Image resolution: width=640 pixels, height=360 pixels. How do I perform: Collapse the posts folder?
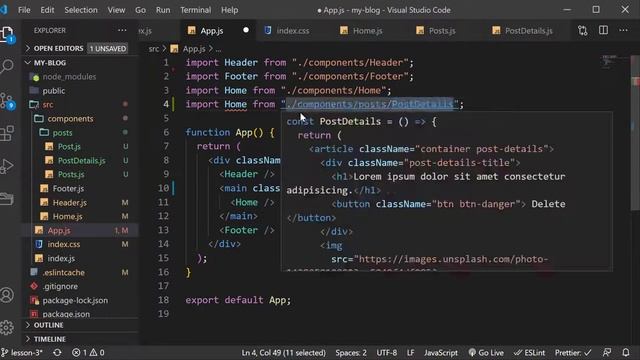(x=62, y=133)
